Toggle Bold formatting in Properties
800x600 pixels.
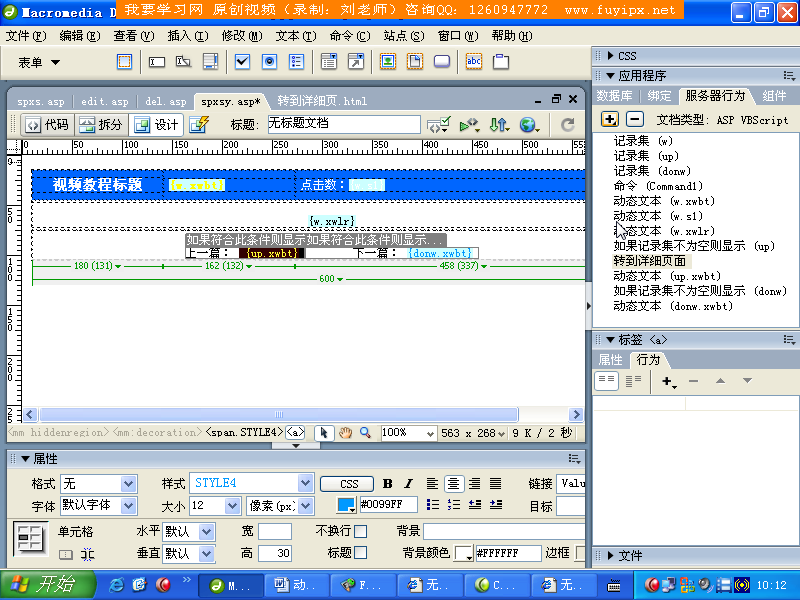[x=388, y=484]
